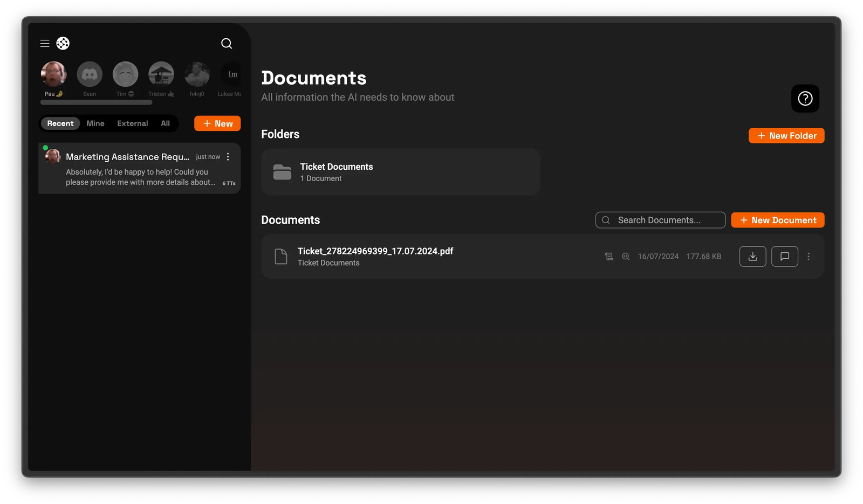Open the hamburger navigation menu
Image resolution: width=863 pixels, height=504 pixels.
click(45, 43)
